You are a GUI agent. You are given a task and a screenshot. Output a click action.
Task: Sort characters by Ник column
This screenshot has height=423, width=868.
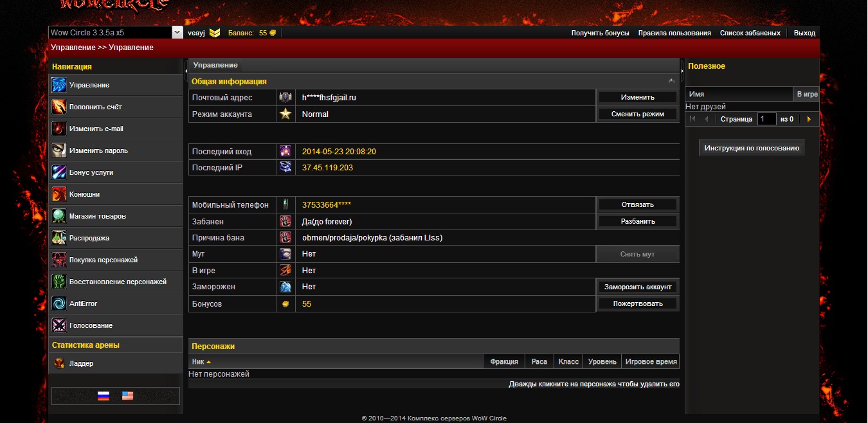point(335,362)
